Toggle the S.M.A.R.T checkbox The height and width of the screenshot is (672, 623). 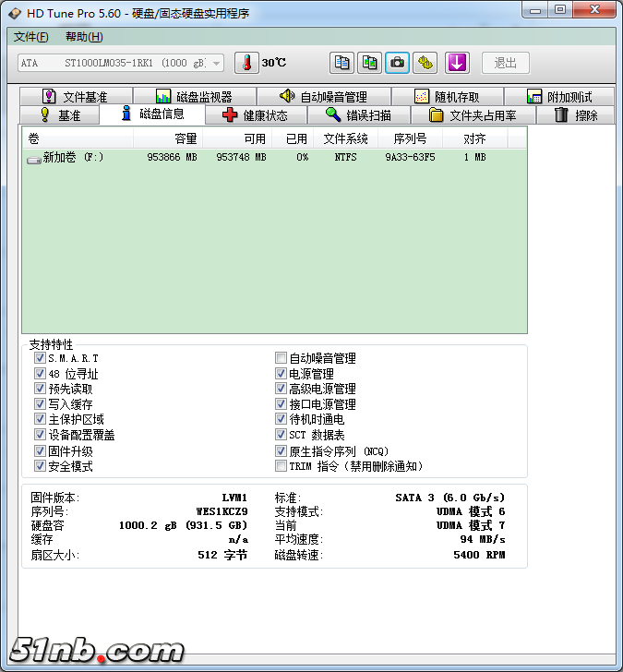point(40,358)
